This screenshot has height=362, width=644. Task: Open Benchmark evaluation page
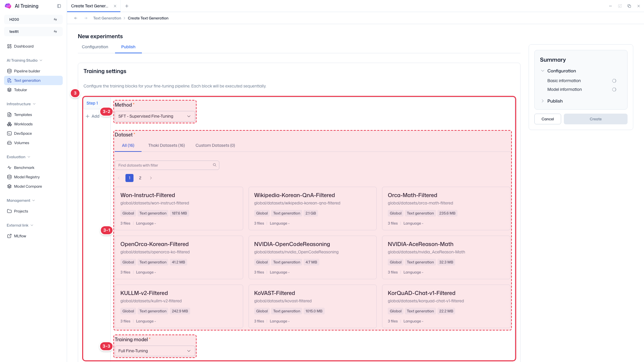pyautogui.click(x=33, y=168)
